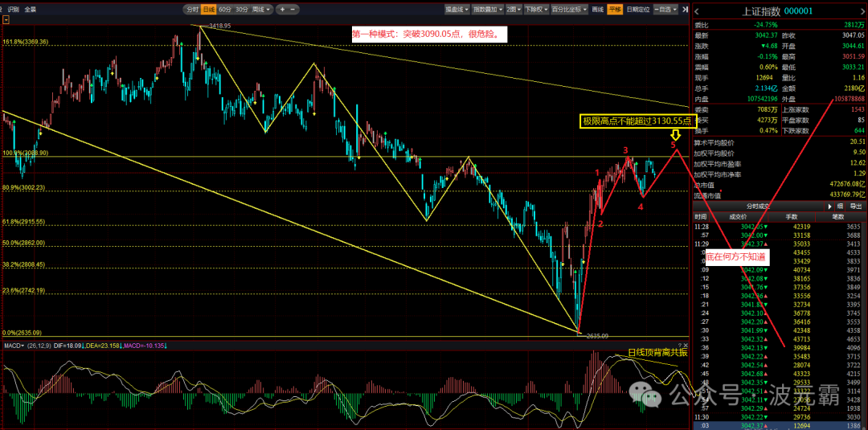Toggle the 平移 pan mode
This screenshot has width=868, height=430.
pos(615,9)
